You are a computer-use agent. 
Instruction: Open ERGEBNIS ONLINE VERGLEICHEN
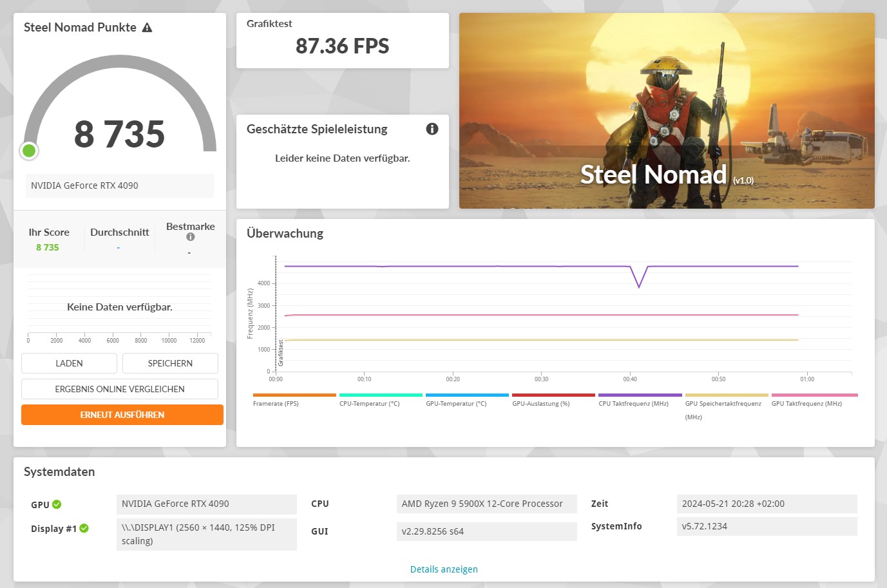(x=120, y=389)
